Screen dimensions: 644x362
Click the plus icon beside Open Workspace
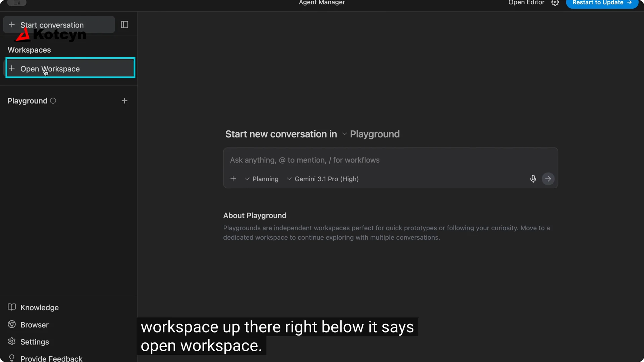point(12,68)
